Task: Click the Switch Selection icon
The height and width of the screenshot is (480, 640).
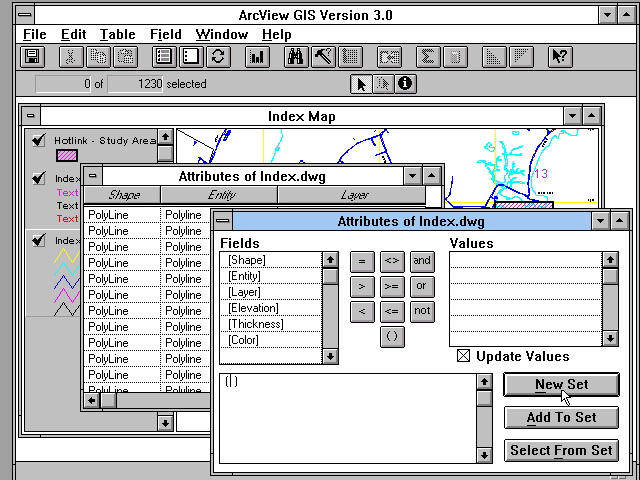Action: point(218,56)
